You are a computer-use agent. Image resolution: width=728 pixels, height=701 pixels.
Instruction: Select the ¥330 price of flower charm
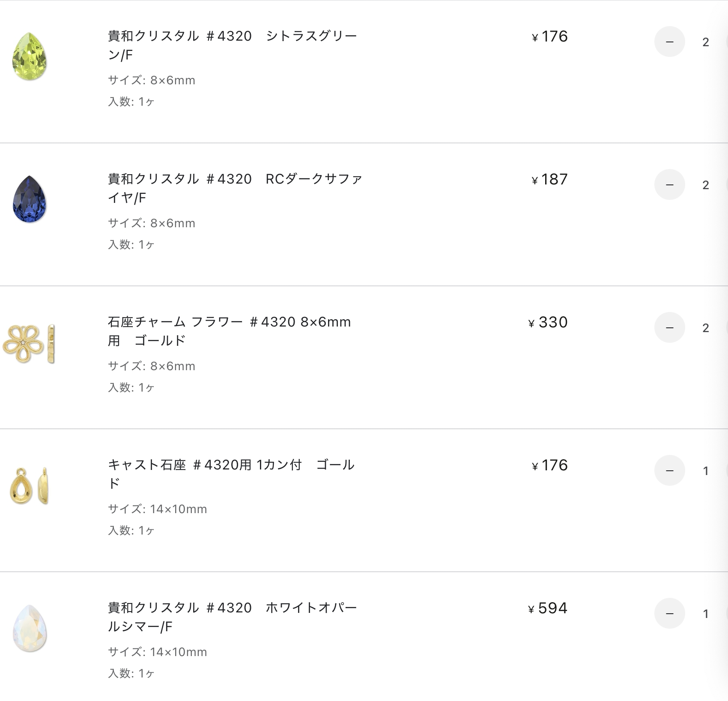pyautogui.click(x=548, y=322)
